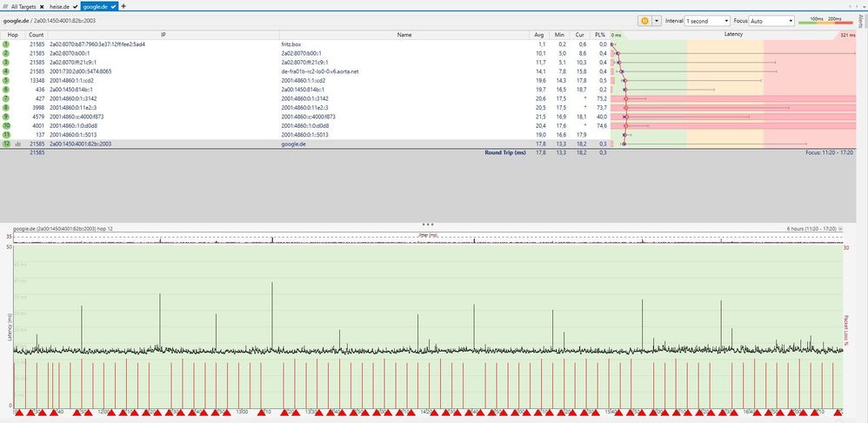
Task: Click the three-dot splitter above the timeline graph
Action: click(427, 225)
